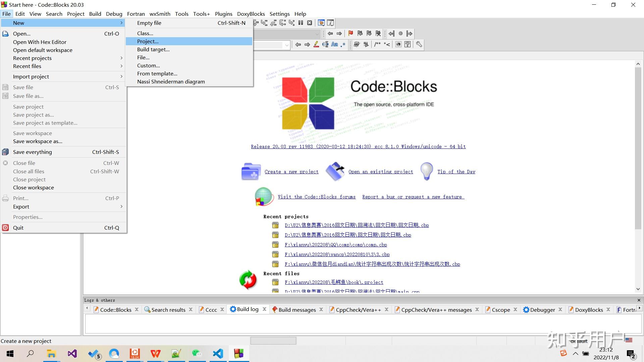This screenshot has width=644, height=362.
Task: Insert a Doxygen /** comment block
Action: 377,44
